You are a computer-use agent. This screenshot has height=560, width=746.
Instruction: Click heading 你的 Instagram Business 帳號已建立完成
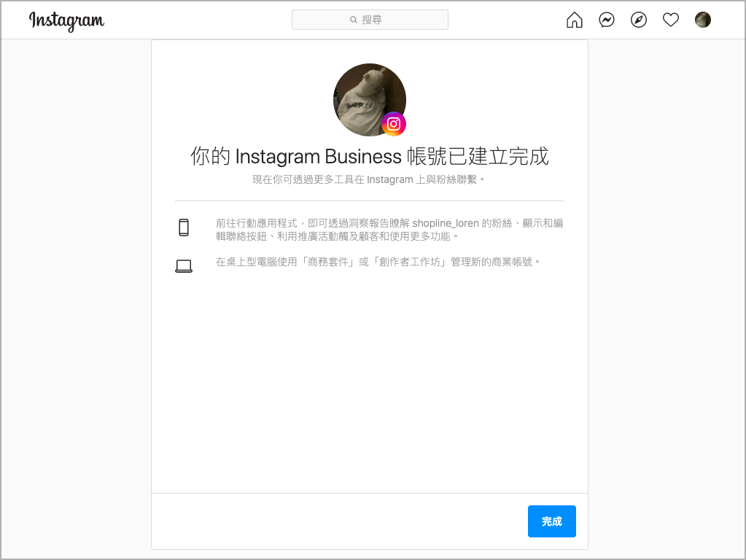(370, 157)
